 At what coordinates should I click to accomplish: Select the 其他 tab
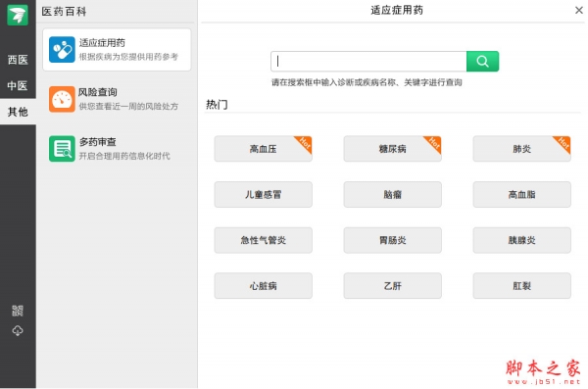click(x=18, y=112)
